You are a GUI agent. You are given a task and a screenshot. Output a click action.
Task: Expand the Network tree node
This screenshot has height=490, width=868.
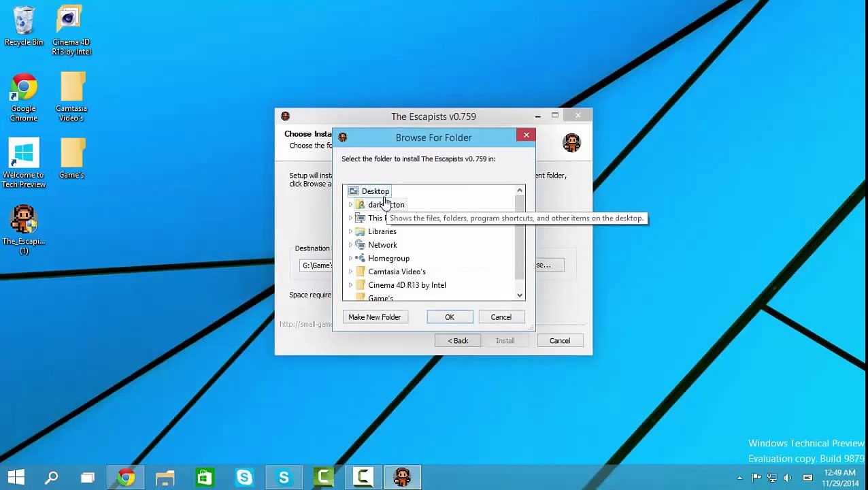350,245
